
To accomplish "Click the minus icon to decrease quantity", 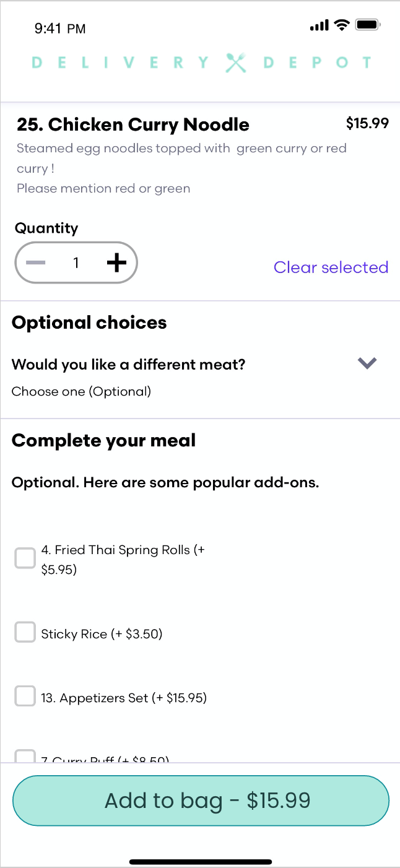I will (36, 263).
